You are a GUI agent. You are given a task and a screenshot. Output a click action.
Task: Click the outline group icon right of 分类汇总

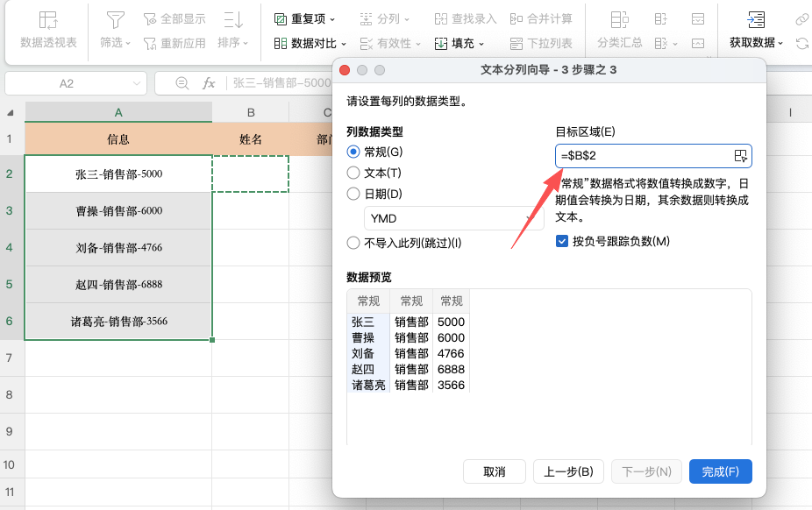pos(660,19)
